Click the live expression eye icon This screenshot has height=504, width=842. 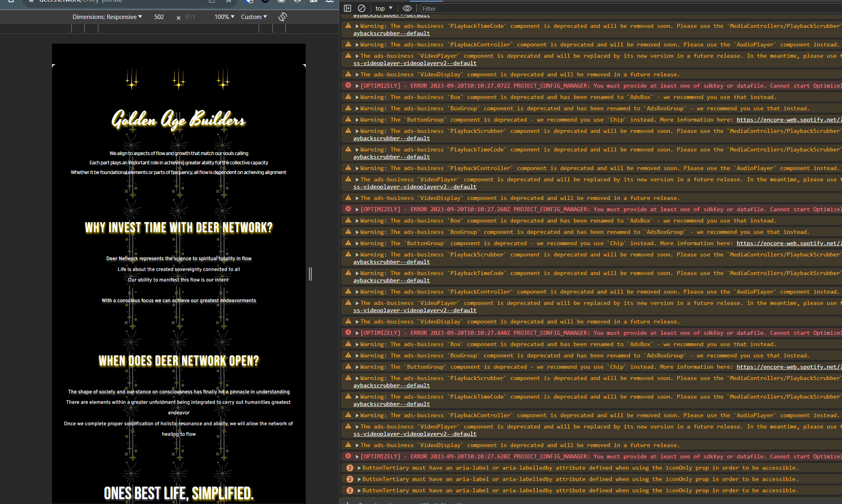coord(407,8)
